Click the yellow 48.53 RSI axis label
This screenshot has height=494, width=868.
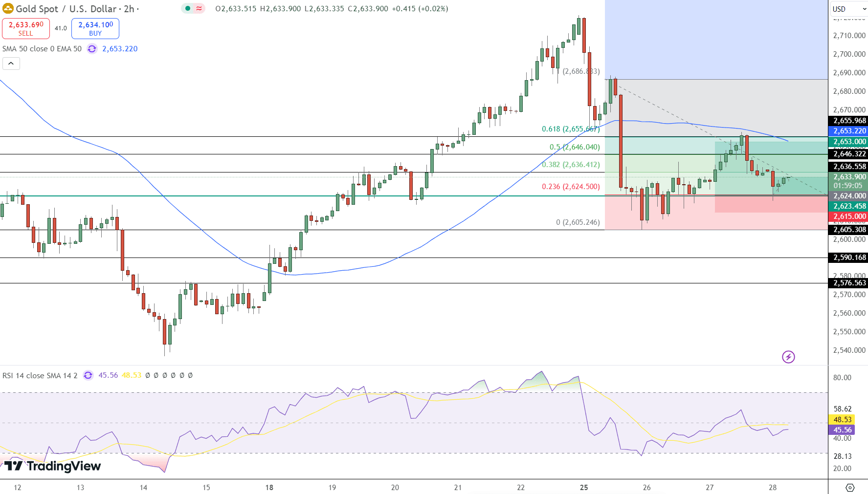[842, 420]
